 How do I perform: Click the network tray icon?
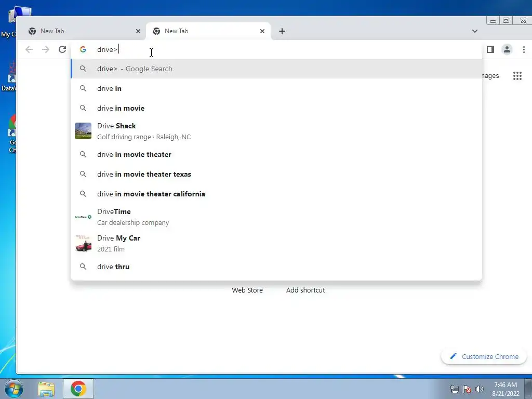(454, 389)
